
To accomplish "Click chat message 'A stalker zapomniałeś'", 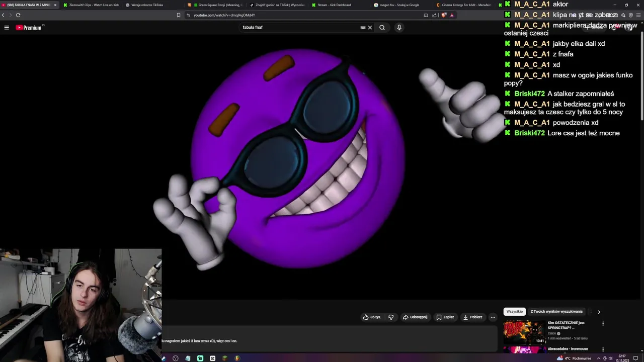I will click(581, 94).
